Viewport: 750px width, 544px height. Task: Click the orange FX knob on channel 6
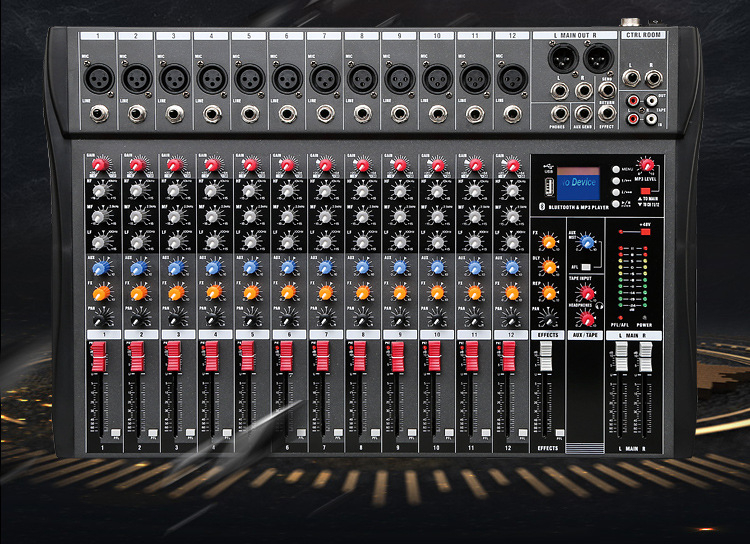287,292
